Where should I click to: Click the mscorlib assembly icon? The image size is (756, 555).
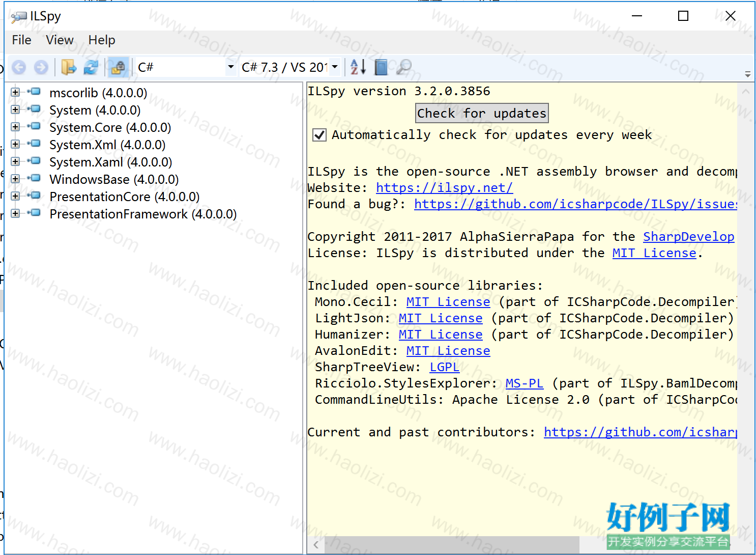[34, 92]
